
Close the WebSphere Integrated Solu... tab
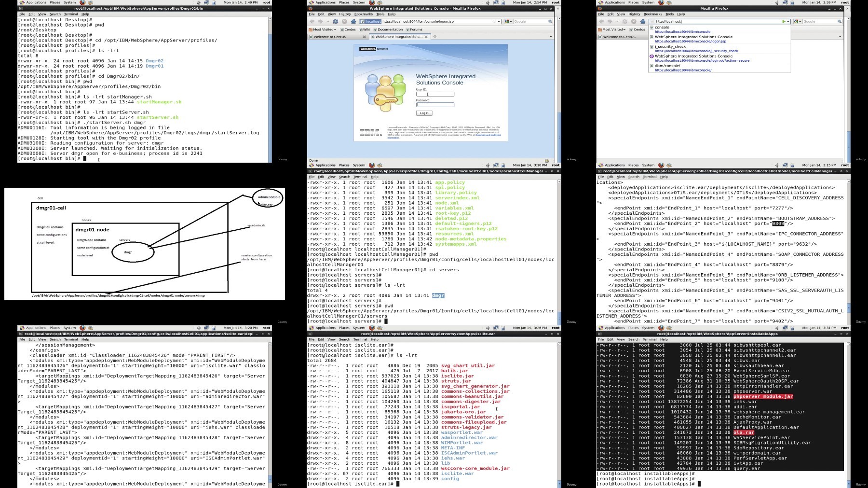pos(426,37)
